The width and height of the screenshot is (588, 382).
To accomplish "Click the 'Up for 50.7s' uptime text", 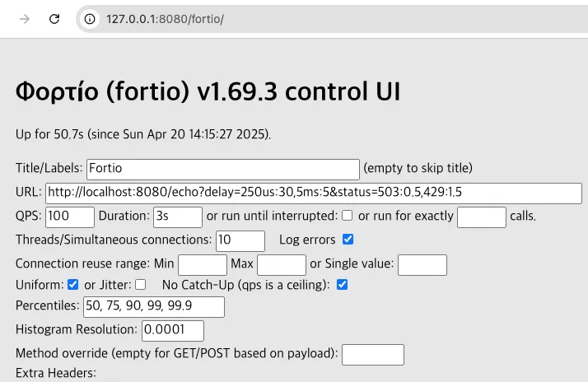I will pyautogui.click(x=142, y=134).
